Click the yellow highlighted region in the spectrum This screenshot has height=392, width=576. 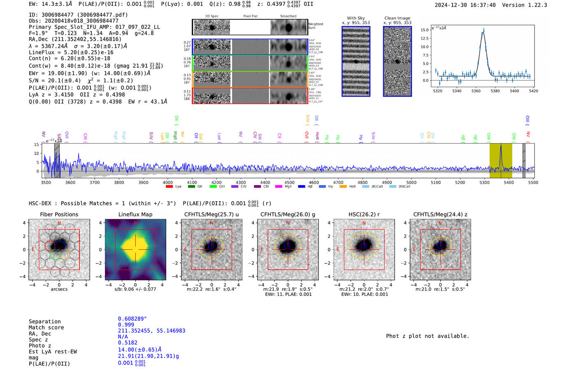coord(501,160)
